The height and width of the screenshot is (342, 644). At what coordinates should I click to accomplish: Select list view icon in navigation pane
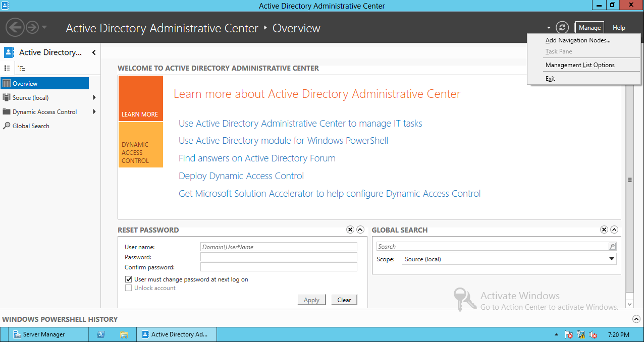tap(8, 68)
